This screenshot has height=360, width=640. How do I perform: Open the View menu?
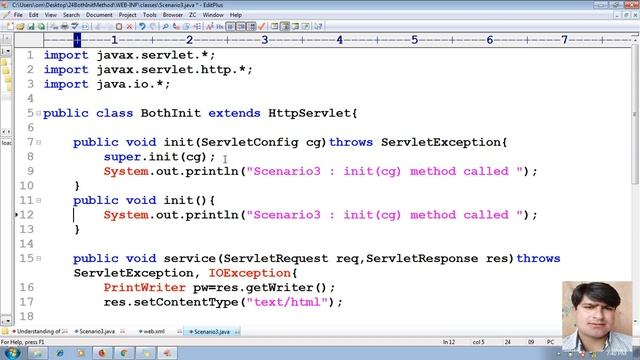[x=51, y=15]
